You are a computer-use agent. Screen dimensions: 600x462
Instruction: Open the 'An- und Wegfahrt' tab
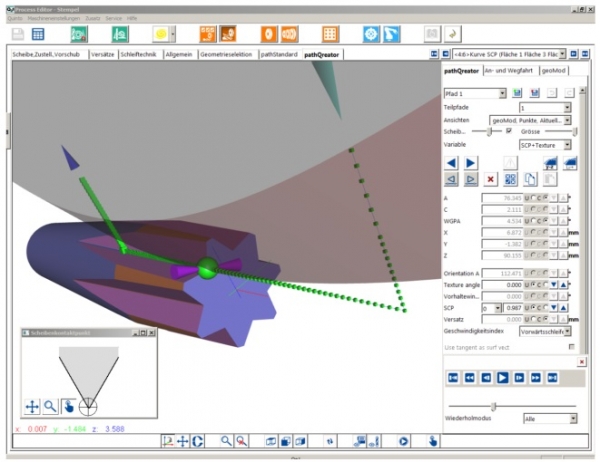pyautogui.click(x=510, y=70)
